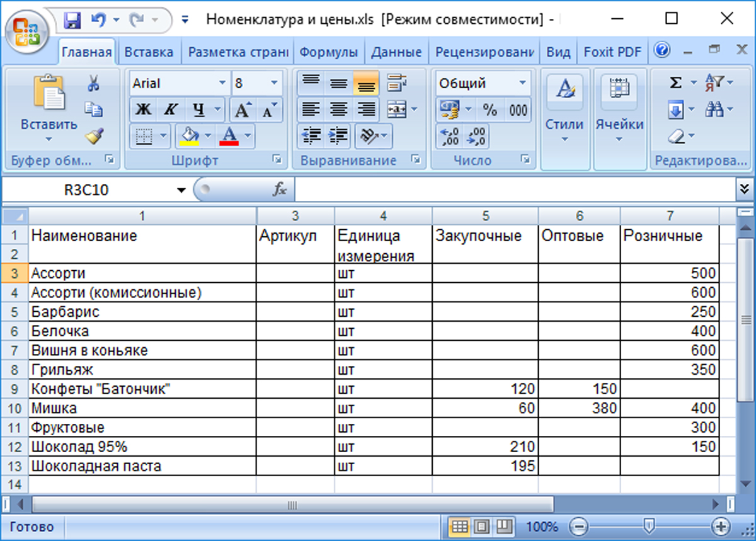This screenshot has height=541, width=756.
Task: Toggle bold (Ж) formatting
Action: 143,110
